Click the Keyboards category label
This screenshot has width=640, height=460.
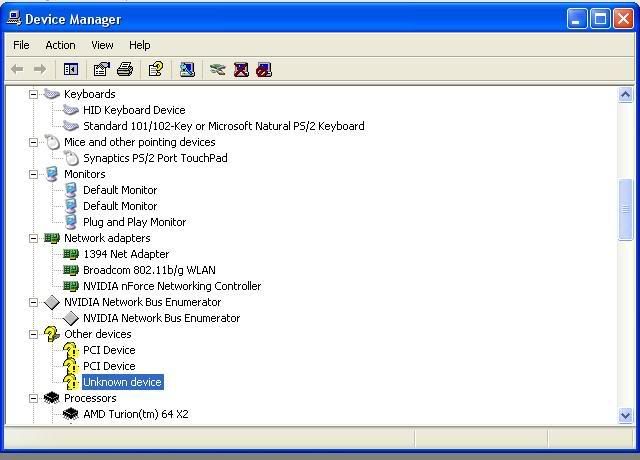point(90,94)
